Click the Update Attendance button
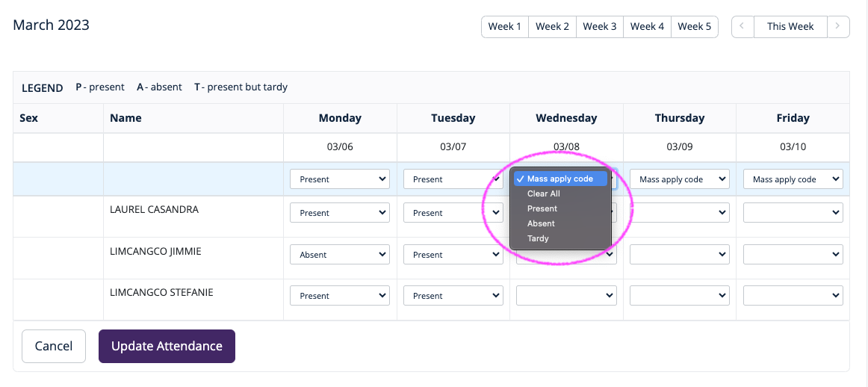This screenshot has height=387, width=868. [x=167, y=346]
